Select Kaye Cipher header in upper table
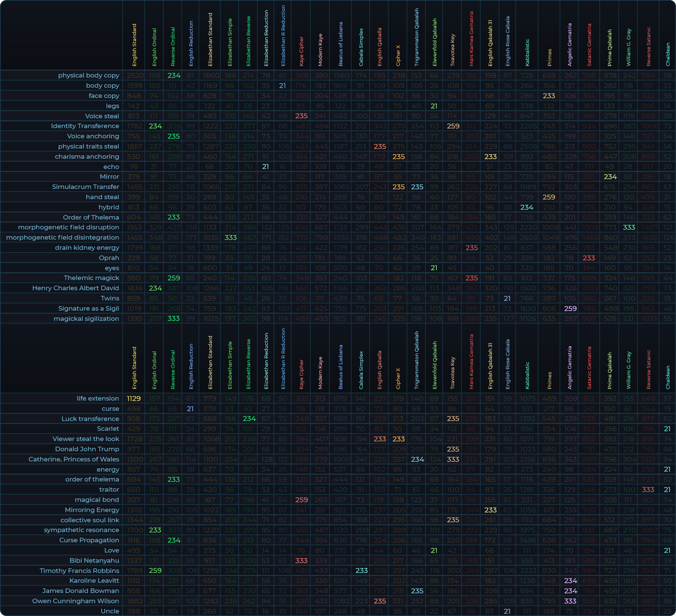676x616 pixels. (301, 51)
